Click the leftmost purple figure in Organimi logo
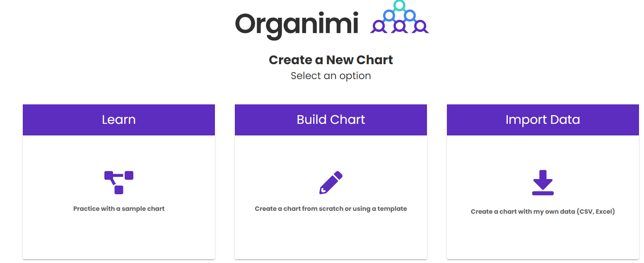The image size is (644, 263). (x=379, y=26)
